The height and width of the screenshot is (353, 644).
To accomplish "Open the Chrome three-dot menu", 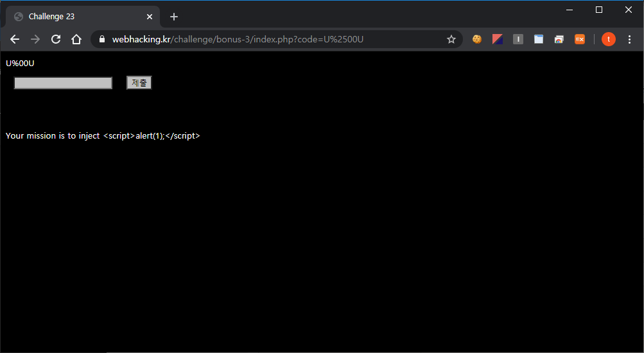I will 629,39.
